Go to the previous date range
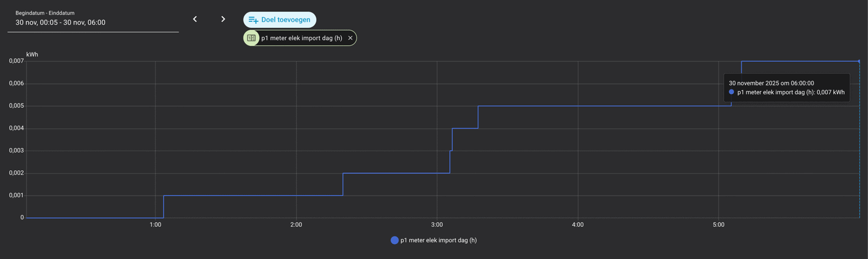The height and width of the screenshot is (259, 868). click(195, 19)
